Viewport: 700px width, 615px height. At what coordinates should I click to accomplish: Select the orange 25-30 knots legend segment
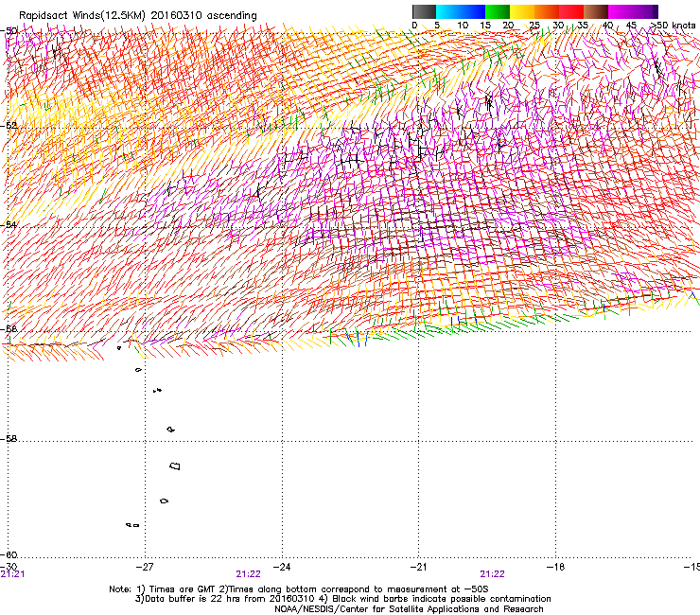[x=547, y=11]
